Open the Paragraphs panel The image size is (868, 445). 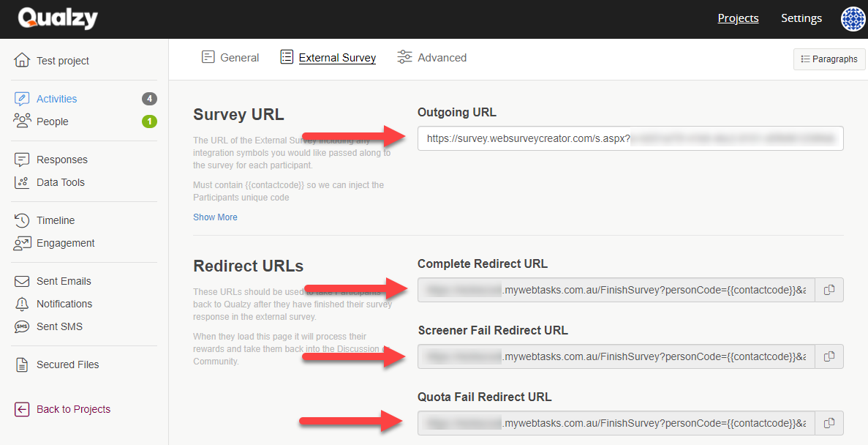point(829,59)
